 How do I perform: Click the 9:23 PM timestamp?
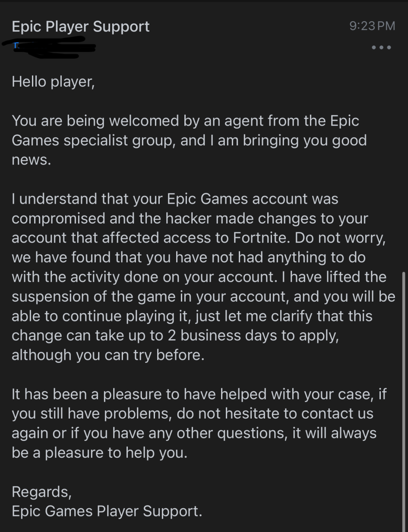372,26
